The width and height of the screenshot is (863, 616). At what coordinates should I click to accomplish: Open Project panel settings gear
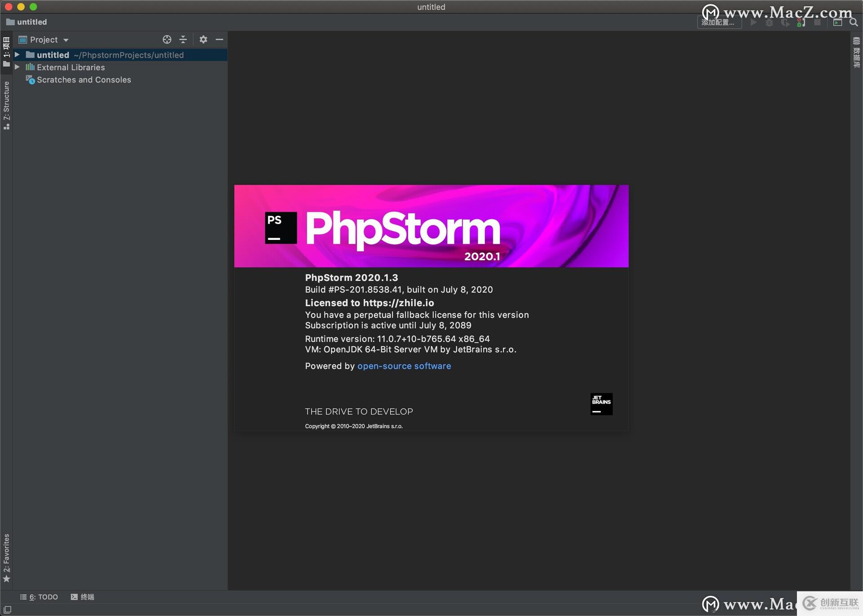tap(203, 40)
